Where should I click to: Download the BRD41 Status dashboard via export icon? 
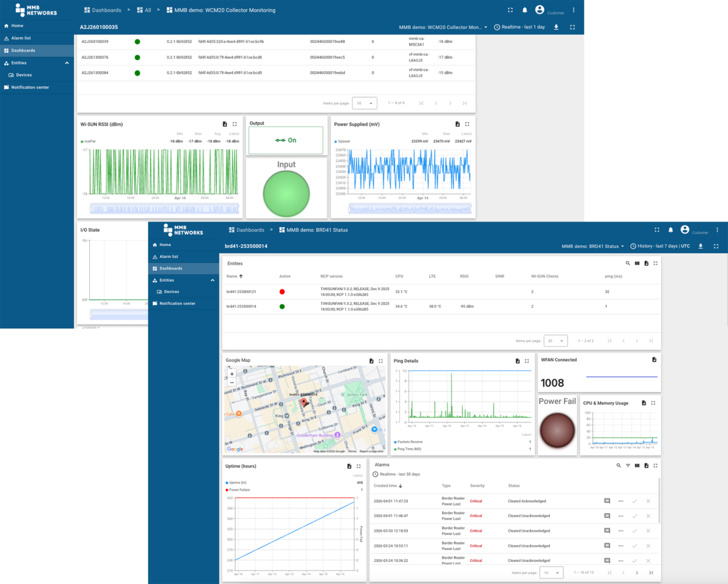[x=701, y=246]
